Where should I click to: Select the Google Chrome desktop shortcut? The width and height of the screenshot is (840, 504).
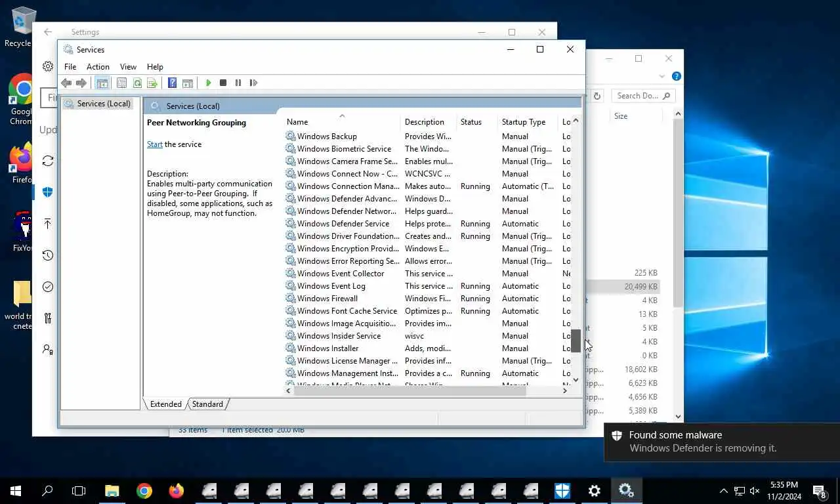[x=20, y=98]
